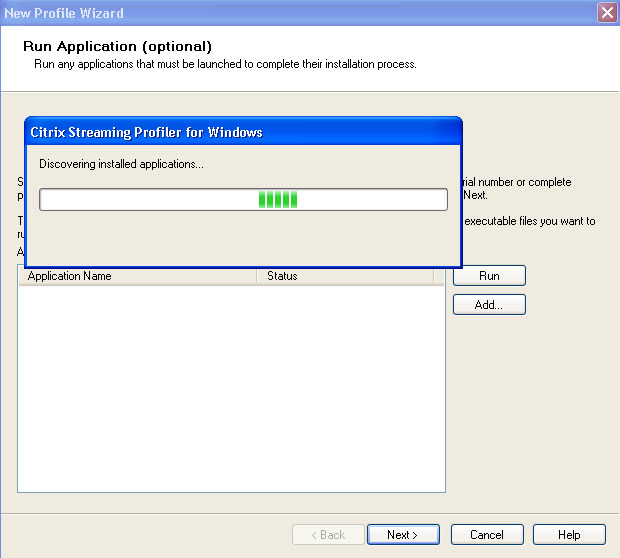
Task: Go back with the Back button
Action: tap(328, 535)
